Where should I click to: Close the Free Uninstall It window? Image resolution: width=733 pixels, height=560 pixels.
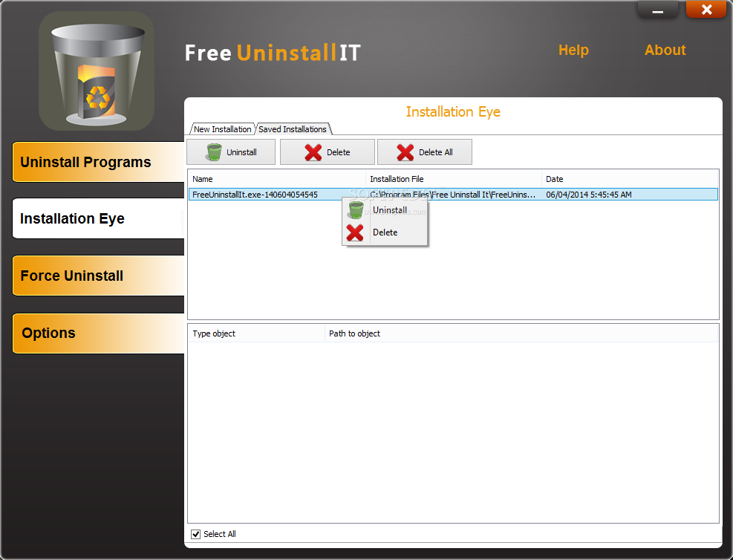[706, 10]
